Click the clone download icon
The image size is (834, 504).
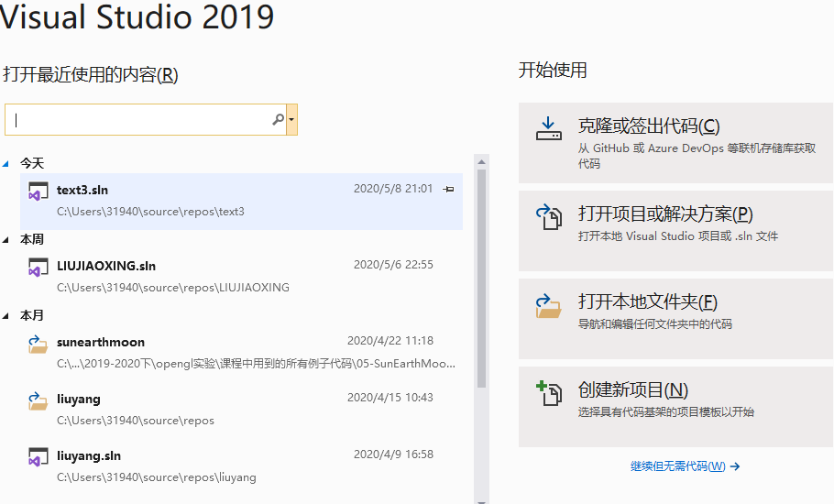[548, 129]
